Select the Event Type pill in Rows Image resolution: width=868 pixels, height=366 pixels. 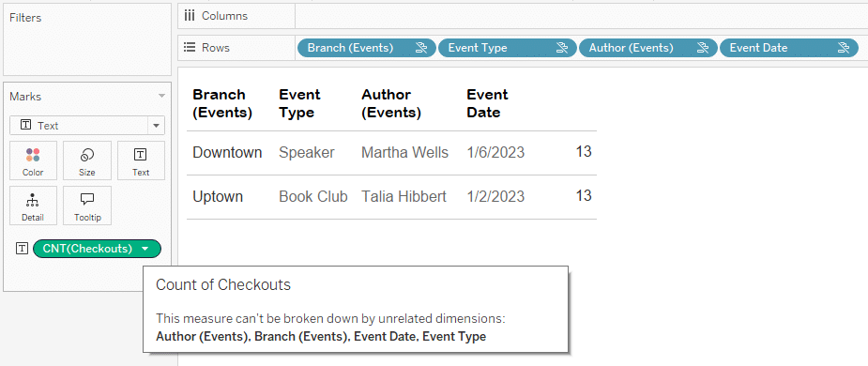pyautogui.click(x=508, y=48)
